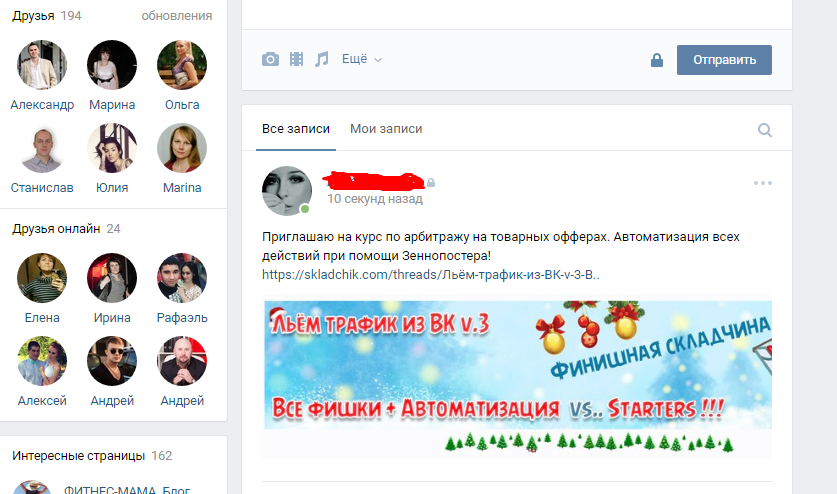The height and width of the screenshot is (494, 837).
Task: Open the Льём трафик из ВК banner image
Action: pyautogui.click(x=517, y=377)
